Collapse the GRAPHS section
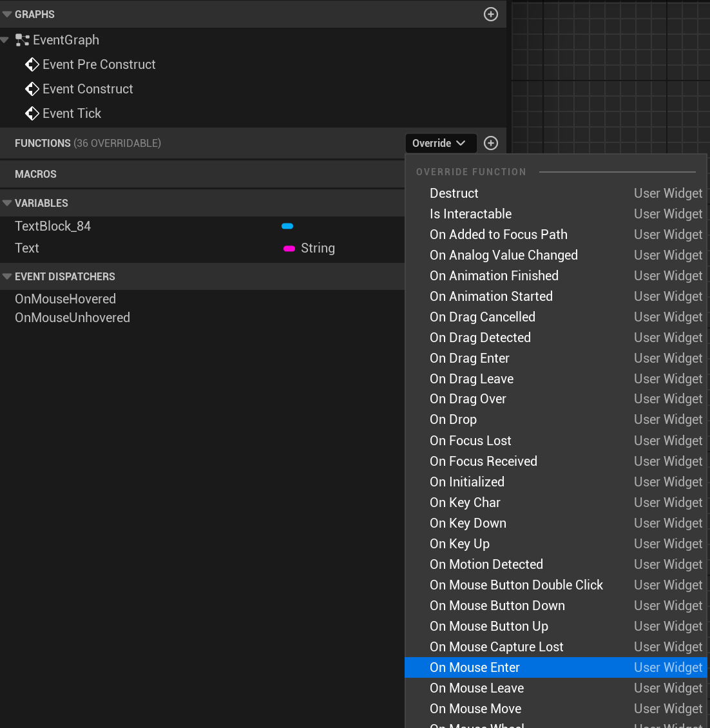Screen dimensions: 710x728 point(7,14)
